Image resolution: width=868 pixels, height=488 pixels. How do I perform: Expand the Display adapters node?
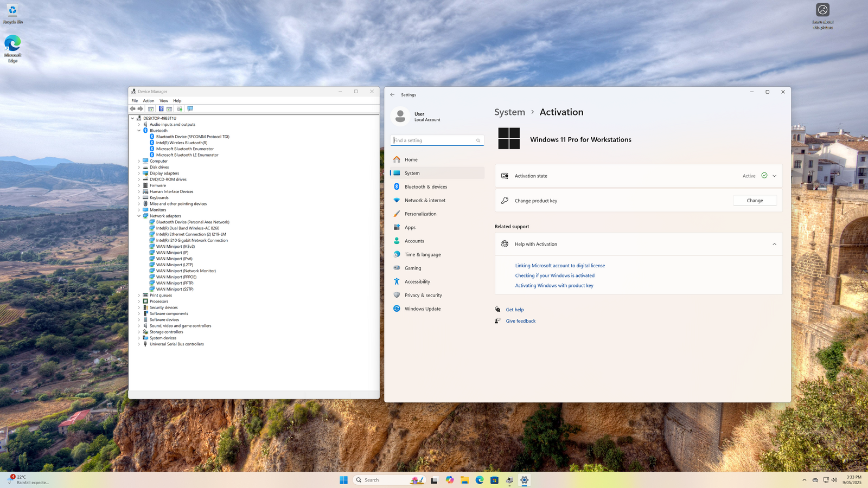click(139, 174)
